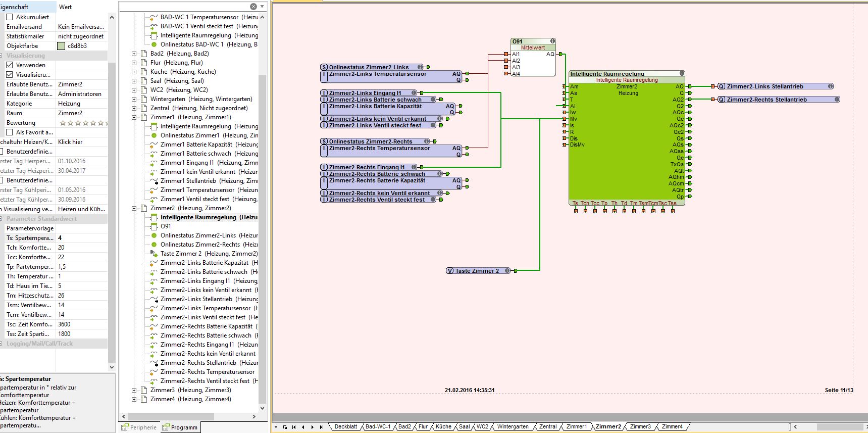868x433 pixels.
Task: Tick the Als Favorit checkbox
Action: pos(10,132)
